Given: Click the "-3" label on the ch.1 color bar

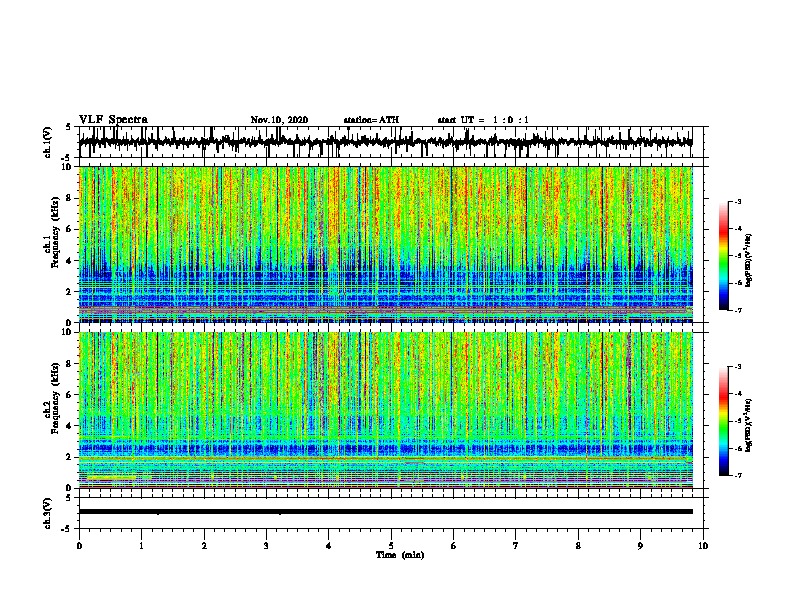Looking at the screenshot, I should click(738, 202).
